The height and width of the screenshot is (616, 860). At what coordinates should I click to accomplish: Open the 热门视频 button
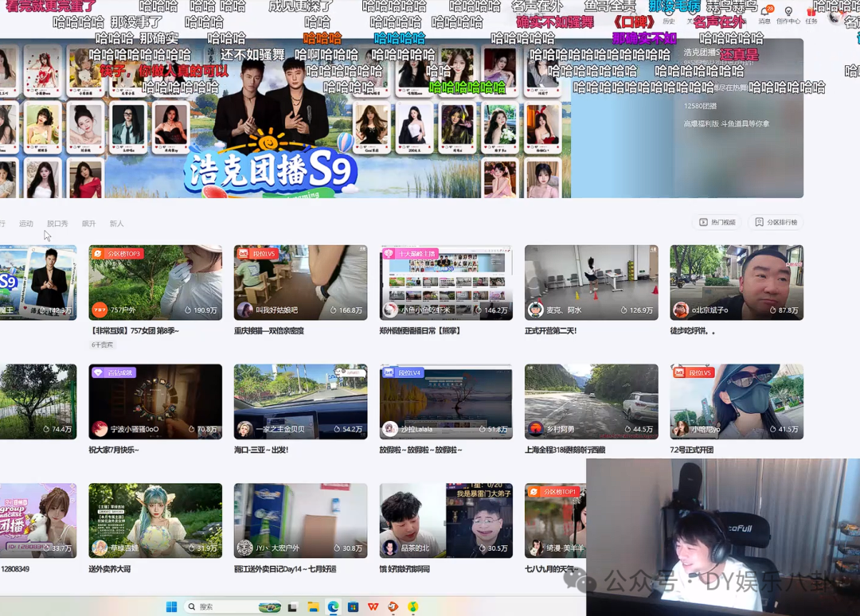coord(717,222)
